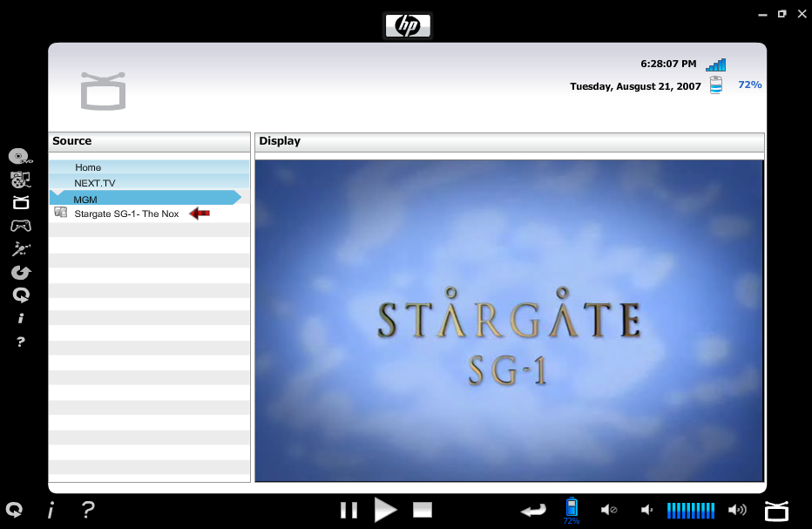The height and width of the screenshot is (529, 812).
Task: Open the large info 'i' in the bottom bar
Action: [51, 511]
